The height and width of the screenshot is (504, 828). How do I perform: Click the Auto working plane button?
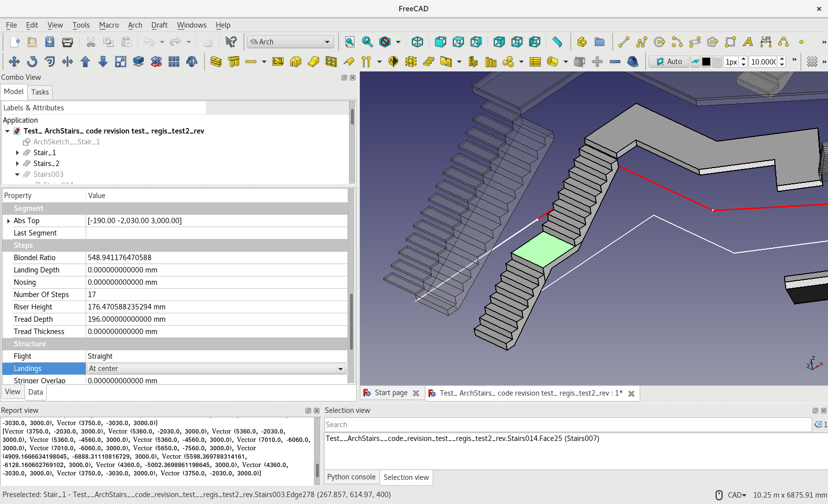coord(669,62)
